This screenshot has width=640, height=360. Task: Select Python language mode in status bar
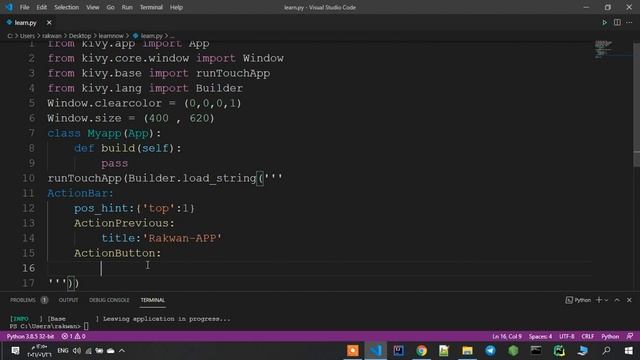(x=610, y=336)
